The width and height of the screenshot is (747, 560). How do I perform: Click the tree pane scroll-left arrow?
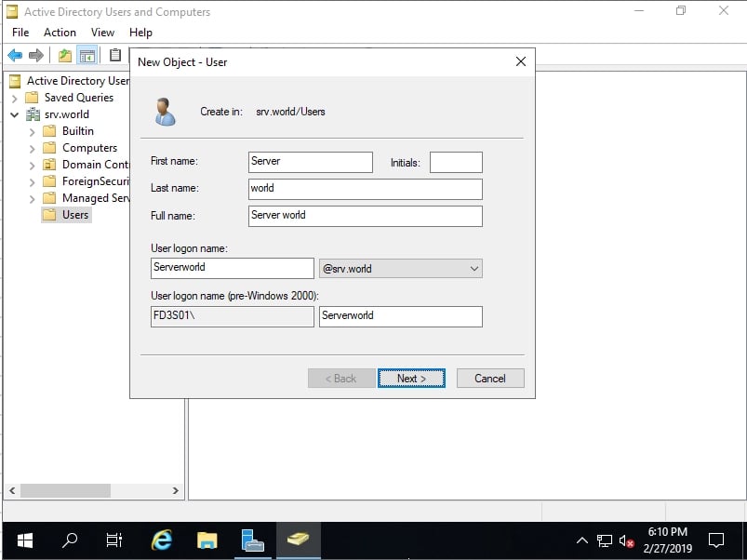pos(12,490)
